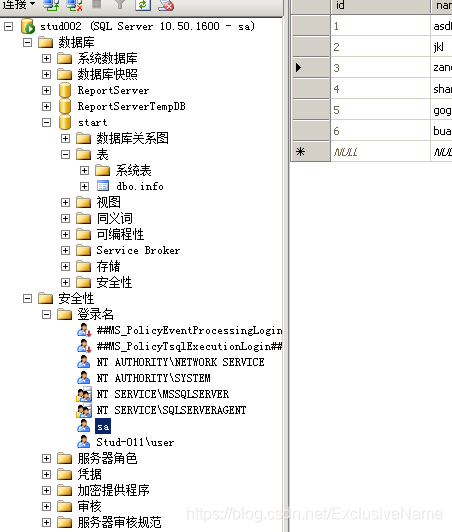Expand the 系统数据库 folder
Image resolution: width=452 pixels, height=532 pixels.
(x=46, y=58)
